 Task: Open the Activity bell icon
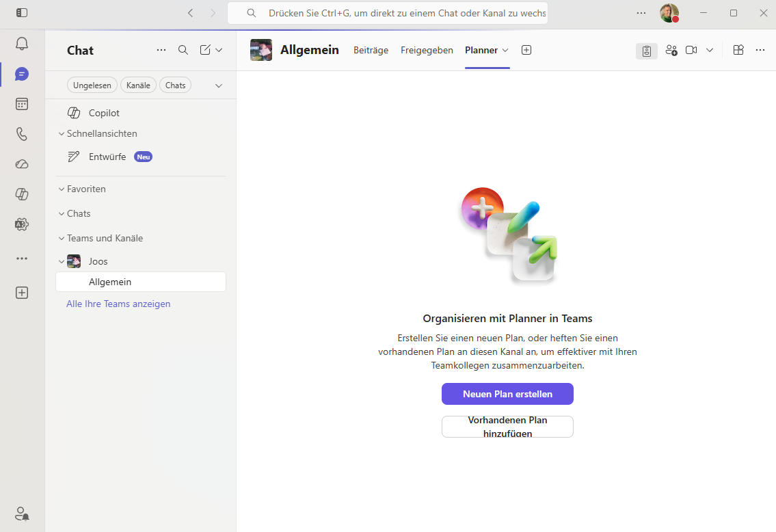[22, 44]
